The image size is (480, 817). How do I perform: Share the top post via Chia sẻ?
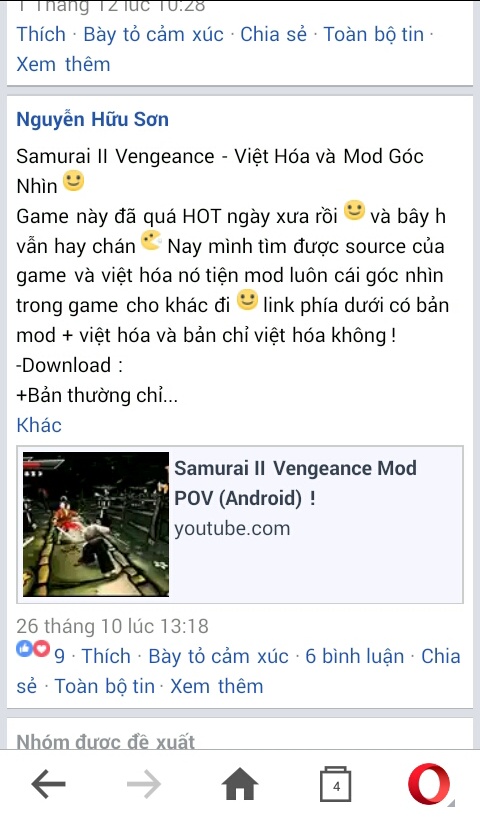tap(274, 34)
